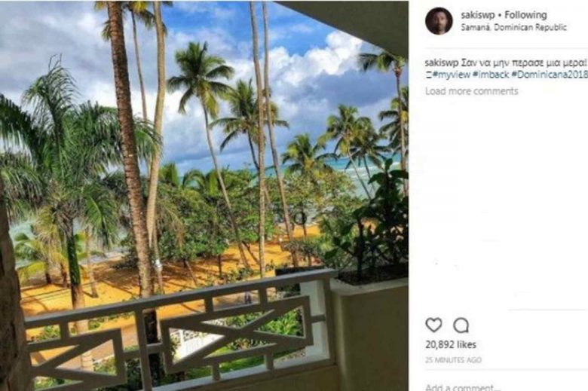Click the comment speech bubble icon
Viewport: 588px width, 391px height.
click(461, 325)
